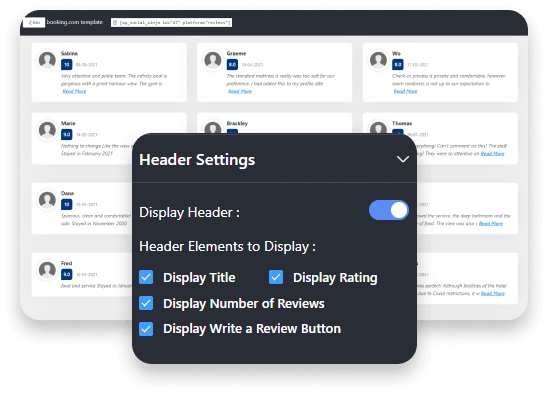
Task: Uncheck the Display Title checkbox
Action: 146,277
